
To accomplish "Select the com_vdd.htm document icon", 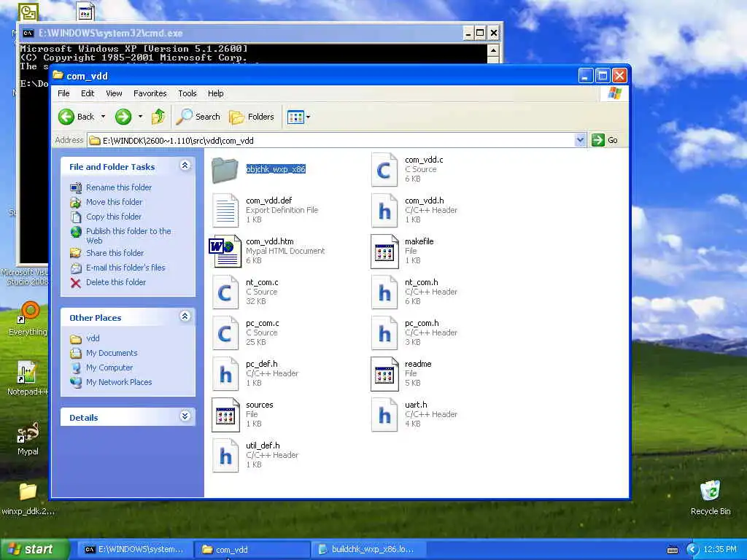I will point(225,251).
